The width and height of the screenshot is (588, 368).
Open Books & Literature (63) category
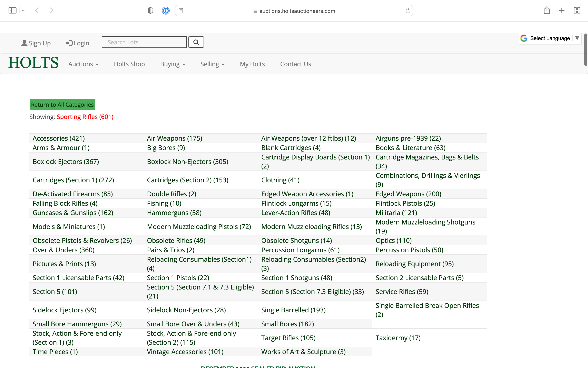(x=410, y=148)
